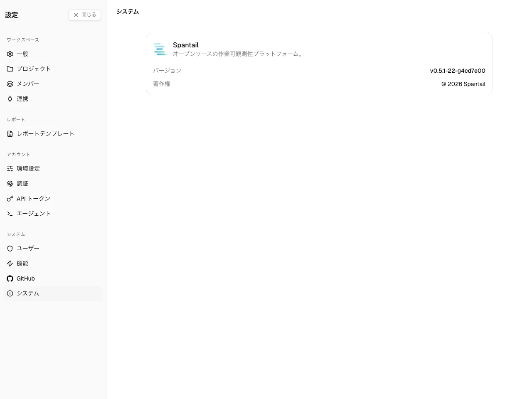Click the document icon beside レポートテンプレート
This screenshot has height=399, width=532.
pos(10,134)
